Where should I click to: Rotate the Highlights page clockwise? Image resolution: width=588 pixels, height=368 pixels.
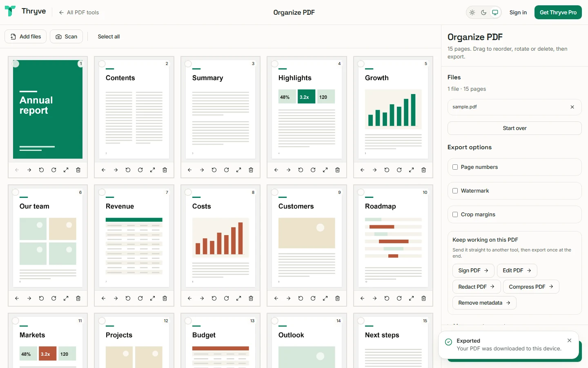point(313,170)
